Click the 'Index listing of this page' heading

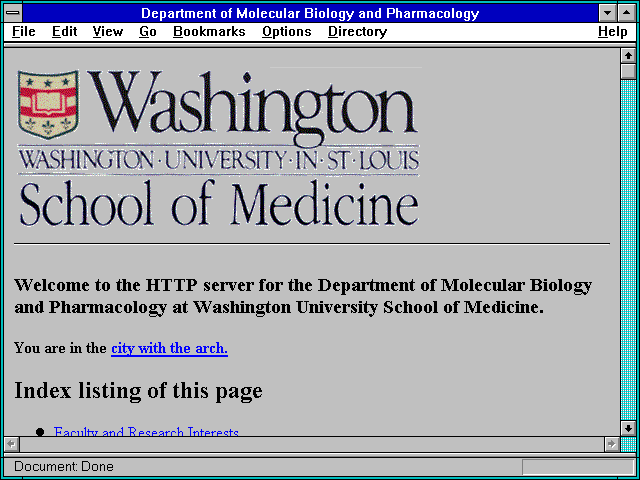click(138, 391)
